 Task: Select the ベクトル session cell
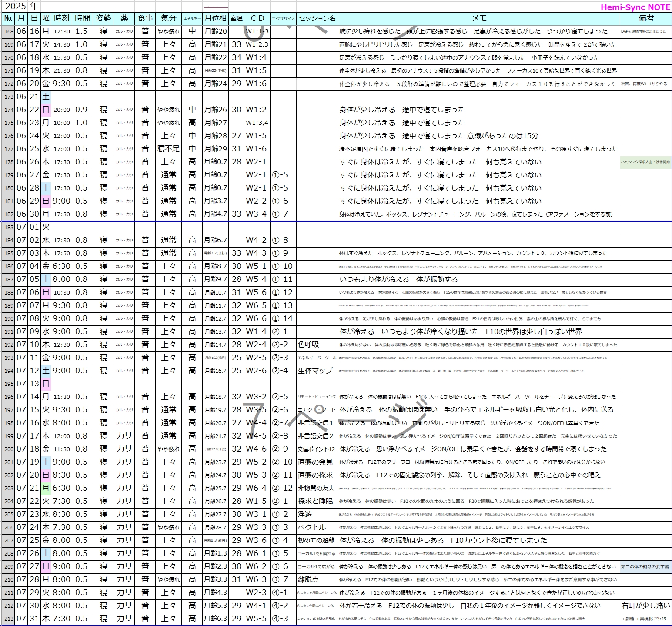click(x=318, y=527)
